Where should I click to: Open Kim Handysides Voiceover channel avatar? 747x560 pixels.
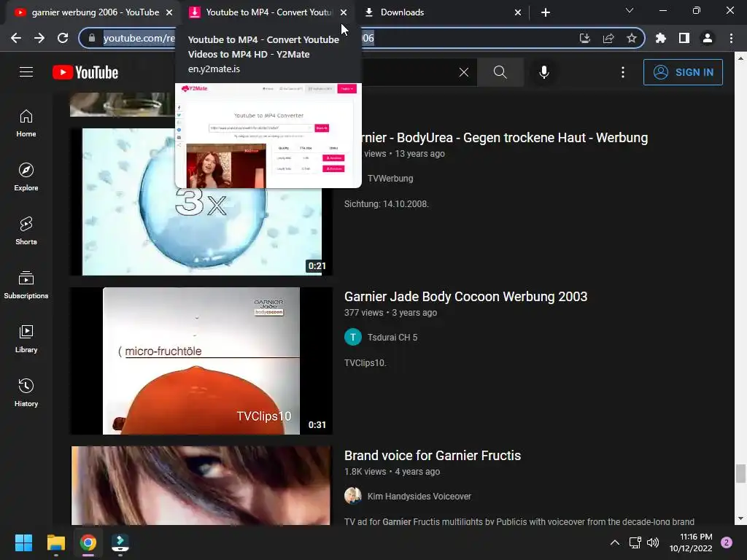click(353, 496)
